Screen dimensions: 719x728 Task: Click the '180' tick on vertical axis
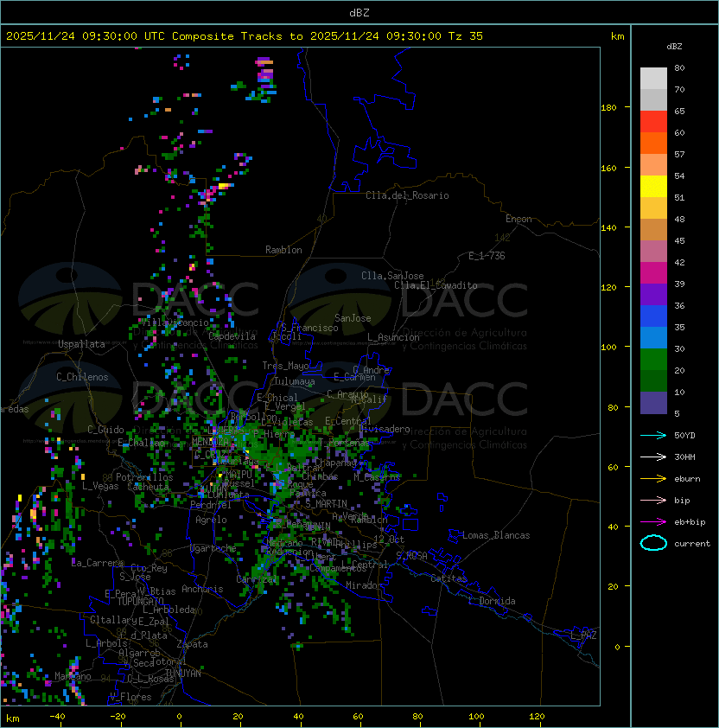(608, 108)
